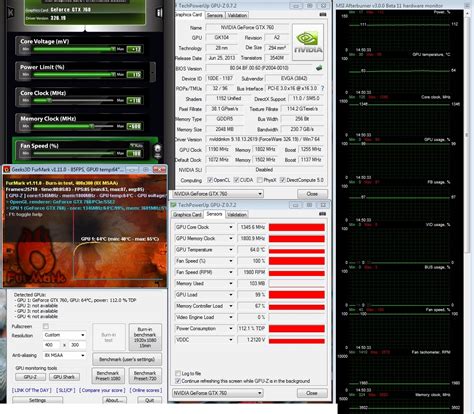Click Close button in GPU-Z Sensors window

point(312,393)
